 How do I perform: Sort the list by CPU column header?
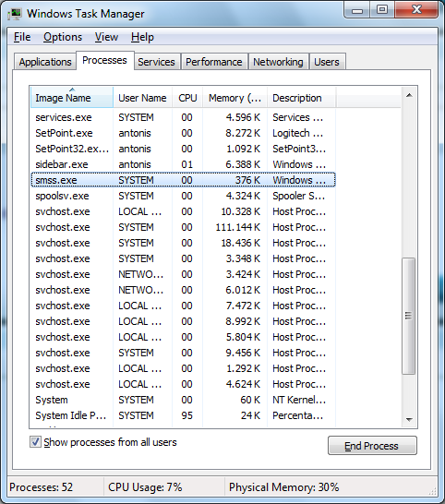click(187, 98)
